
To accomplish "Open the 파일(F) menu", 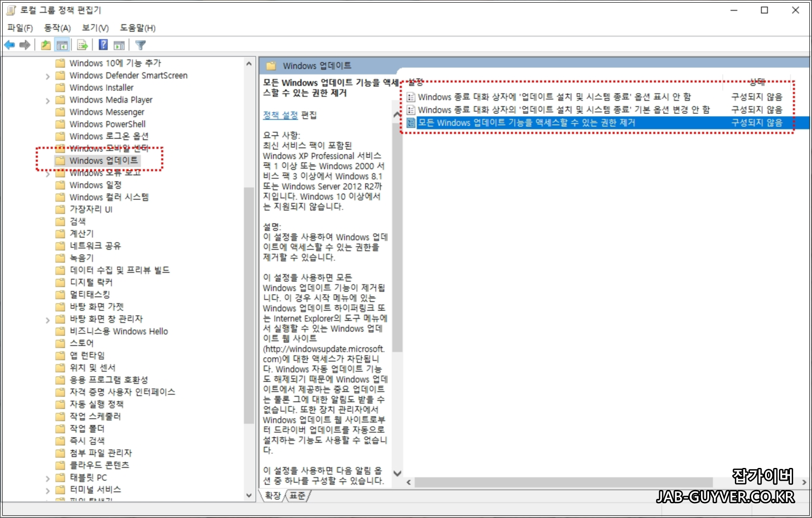I will pos(20,28).
